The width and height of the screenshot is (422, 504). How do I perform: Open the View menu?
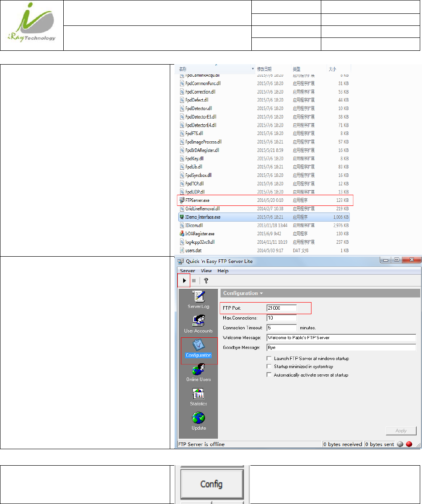(x=206, y=270)
